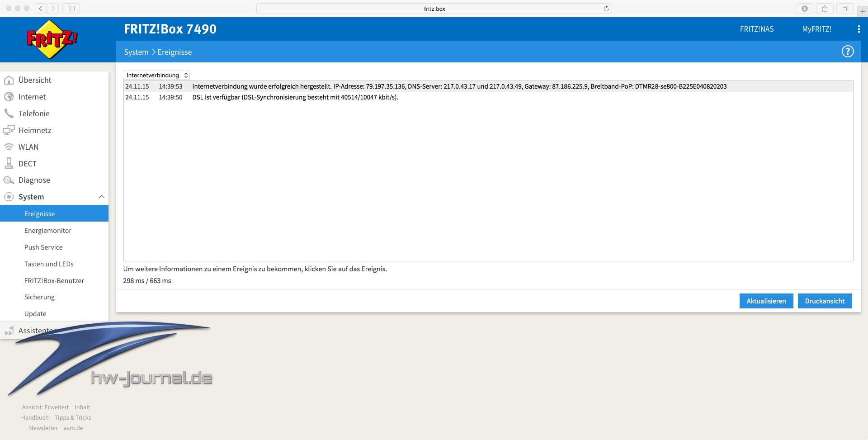Image resolution: width=868 pixels, height=440 pixels.
Task: Open WLAN menu entry
Action: [28, 147]
